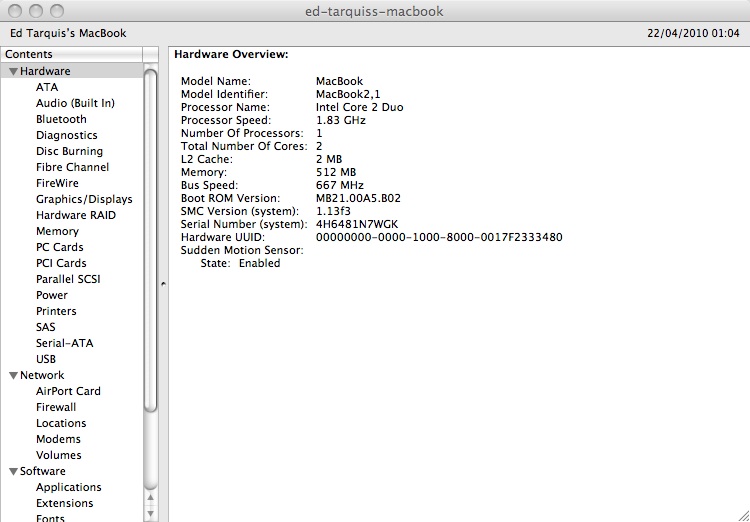Click the SMC Version 1.13f3 value
Image resolution: width=750 pixels, height=522 pixels.
[333, 211]
